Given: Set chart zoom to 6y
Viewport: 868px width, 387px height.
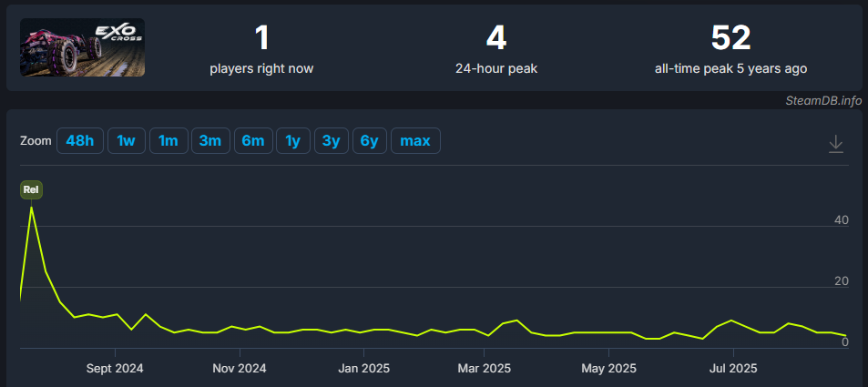Looking at the screenshot, I should click(x=369, y=140).
